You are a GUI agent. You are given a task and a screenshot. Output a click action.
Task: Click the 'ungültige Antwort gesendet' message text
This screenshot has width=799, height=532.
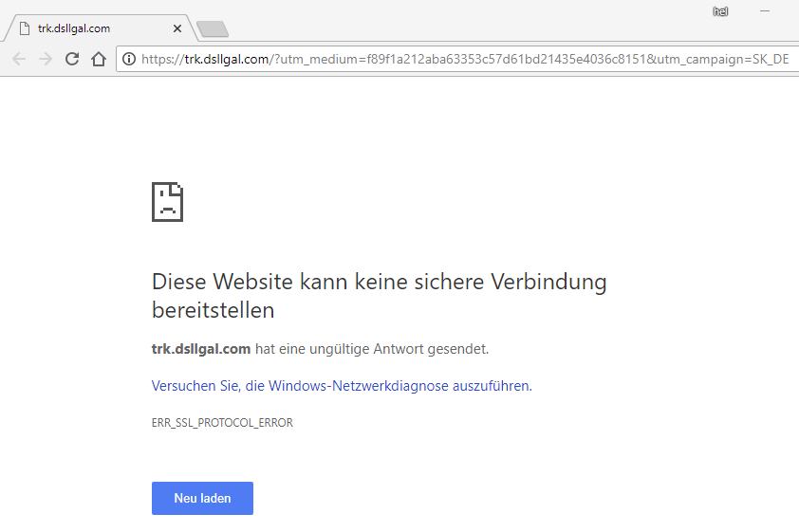pos(382,349)
